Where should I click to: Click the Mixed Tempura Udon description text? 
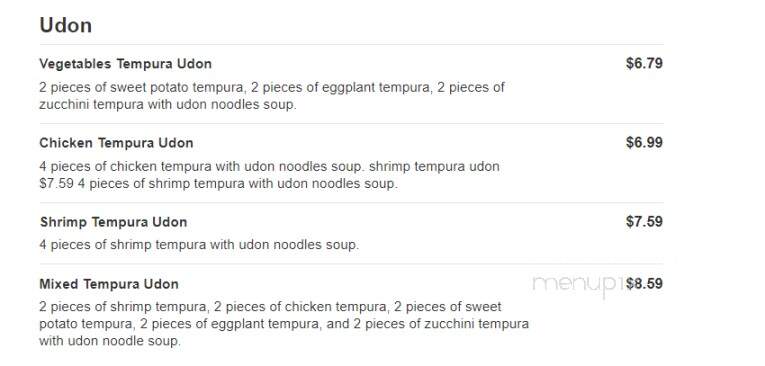click(x=284, y=324)
